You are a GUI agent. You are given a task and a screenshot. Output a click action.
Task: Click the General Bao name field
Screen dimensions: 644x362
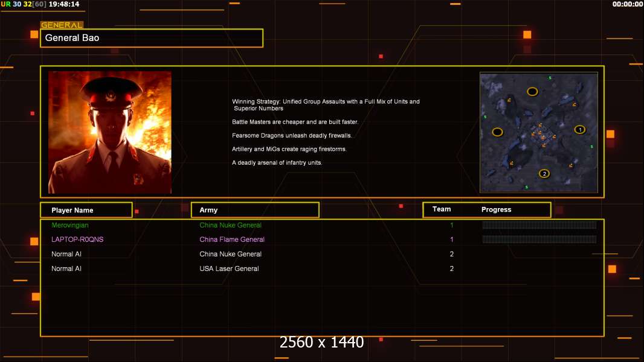pos(152,38)
